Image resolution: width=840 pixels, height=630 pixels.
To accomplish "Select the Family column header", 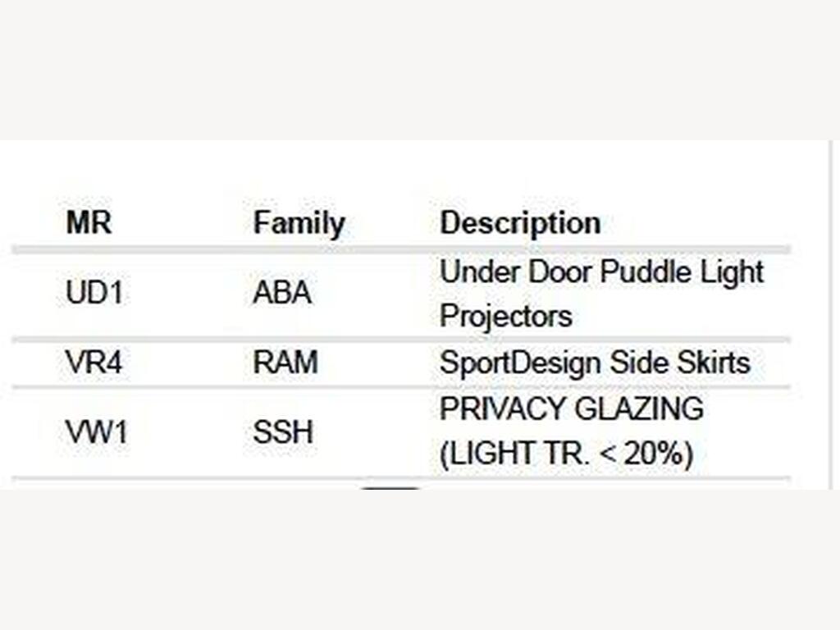I will tap(299, 223).
